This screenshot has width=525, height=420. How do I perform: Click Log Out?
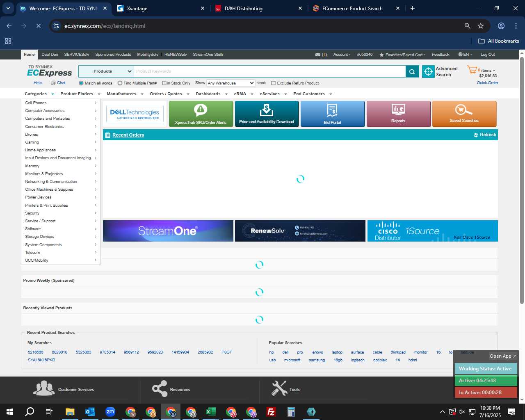coord(488,55)
